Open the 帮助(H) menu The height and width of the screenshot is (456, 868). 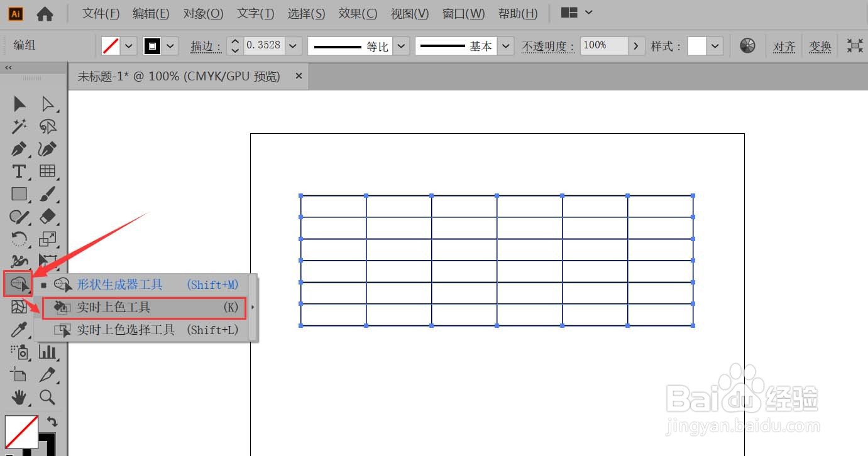pyautogui.click(x=518, y=13)
